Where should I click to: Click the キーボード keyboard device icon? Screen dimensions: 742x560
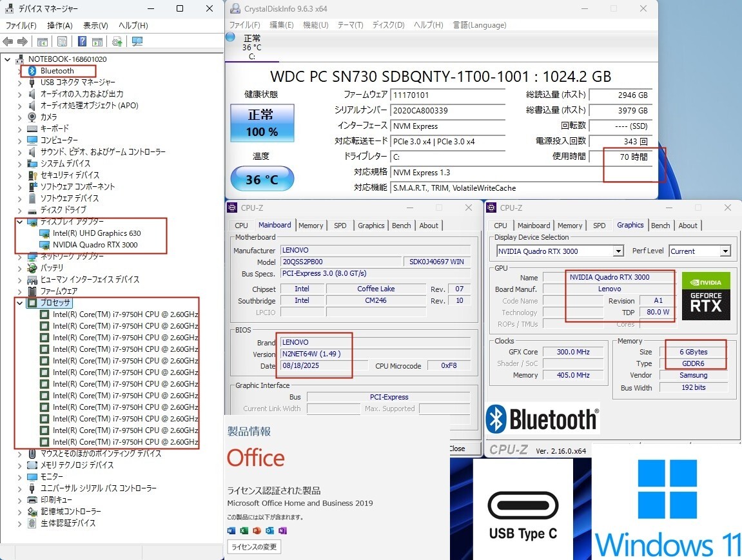click(x=32, y=129)
